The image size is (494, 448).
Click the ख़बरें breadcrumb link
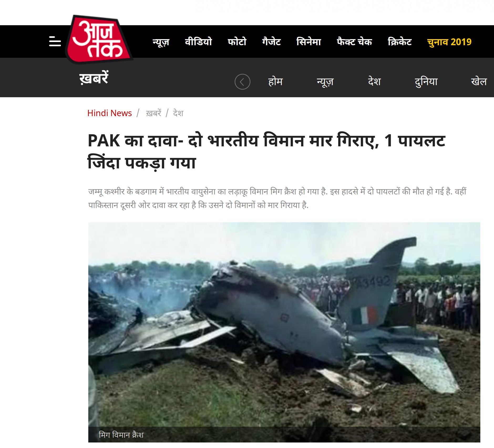(154, 113)
